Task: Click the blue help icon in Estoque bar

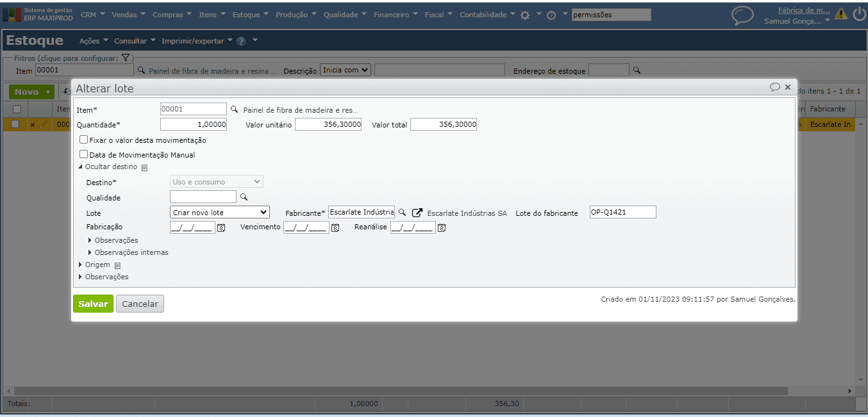Action: (x=241, y=41)
